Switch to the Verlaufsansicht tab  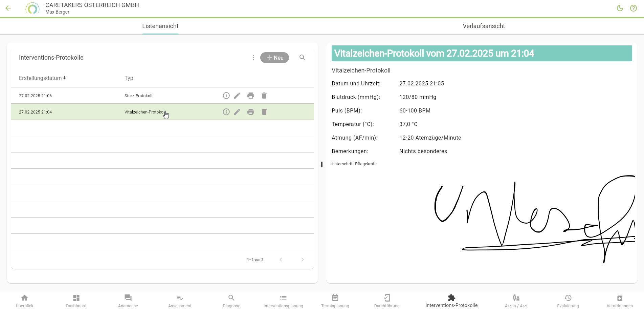pyautogui.click(x=483, y=26)
